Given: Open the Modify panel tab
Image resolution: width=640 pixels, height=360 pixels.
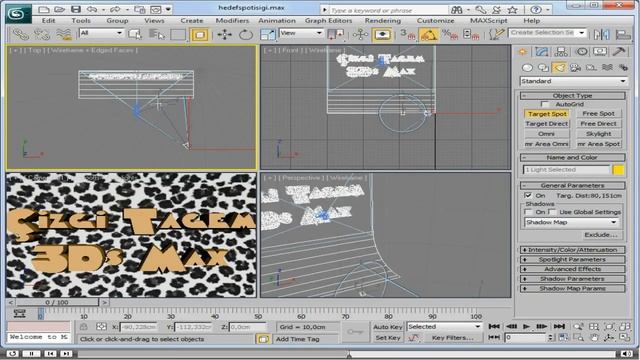Looking at the screenshot, I should coord(542,52).
